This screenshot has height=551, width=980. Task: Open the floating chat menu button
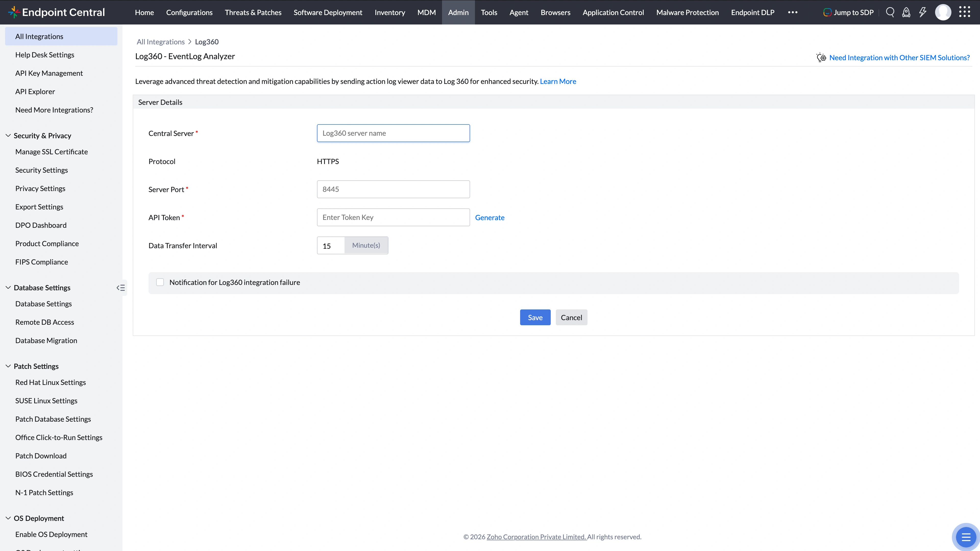[965, 537]
